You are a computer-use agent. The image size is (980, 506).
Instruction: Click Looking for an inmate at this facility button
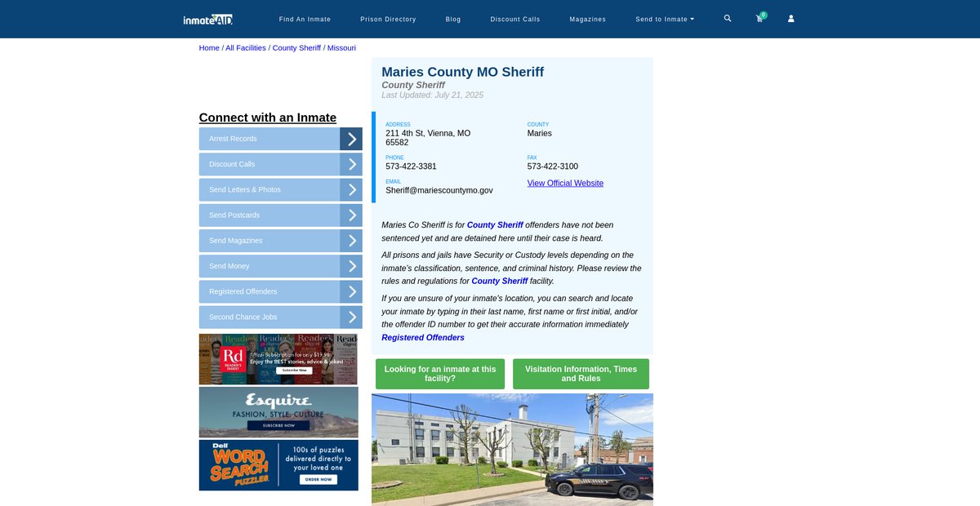click(440, 374)
